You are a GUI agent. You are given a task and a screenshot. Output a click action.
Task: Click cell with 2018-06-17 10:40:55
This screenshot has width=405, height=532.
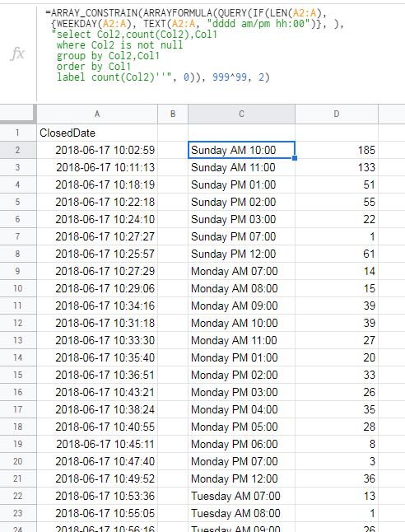click(97, 427)
